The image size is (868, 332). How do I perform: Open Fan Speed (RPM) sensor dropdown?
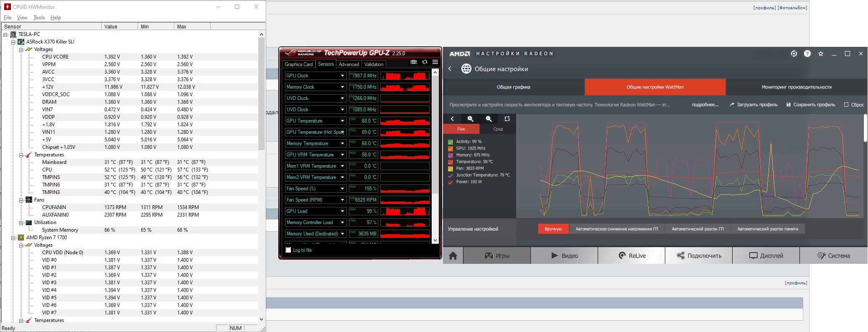[x=342, y=200]
